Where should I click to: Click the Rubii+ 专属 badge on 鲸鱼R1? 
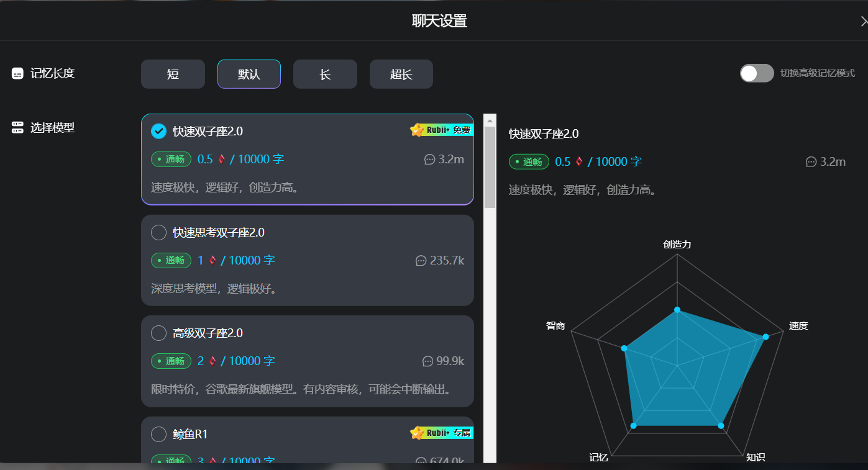[442, 433]
